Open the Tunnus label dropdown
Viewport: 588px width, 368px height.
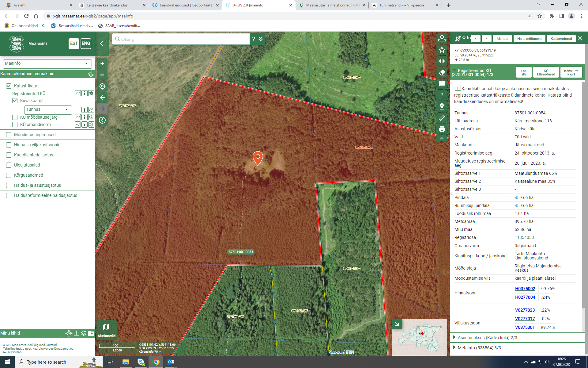[x=48, y=109]
